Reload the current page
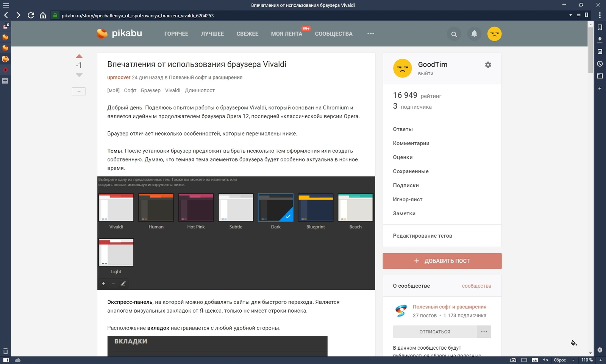Image resolution: width=606 pixels, height=364 pixels. [31, 15]
